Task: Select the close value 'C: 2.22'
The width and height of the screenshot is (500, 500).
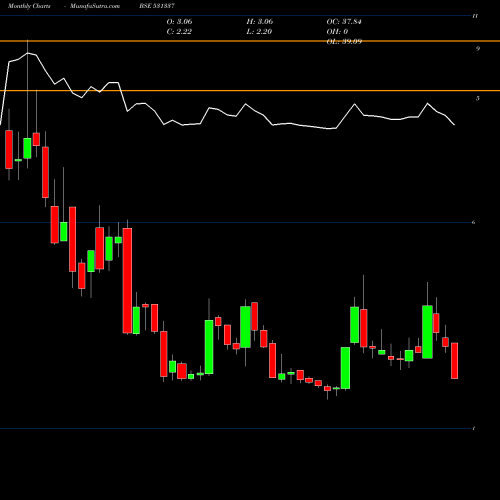Action: 179,32
